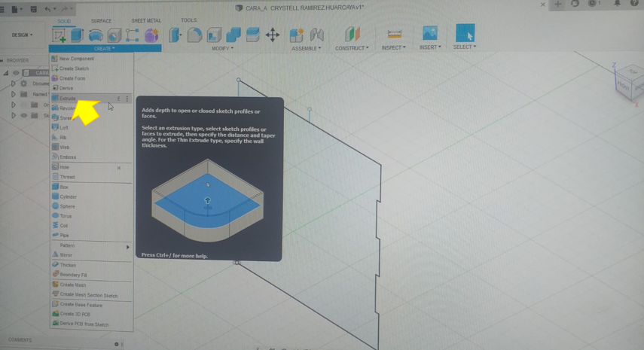The height and width of the screenshot is (350, 644).
Task: Click the FRONT face of the ViewCube
Action: [x=623, y=87]
